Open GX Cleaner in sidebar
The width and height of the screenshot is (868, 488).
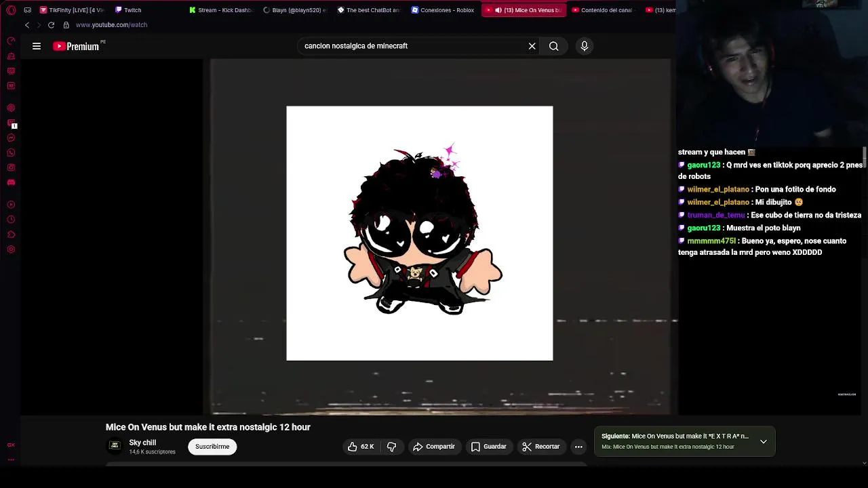click(11, 56)
